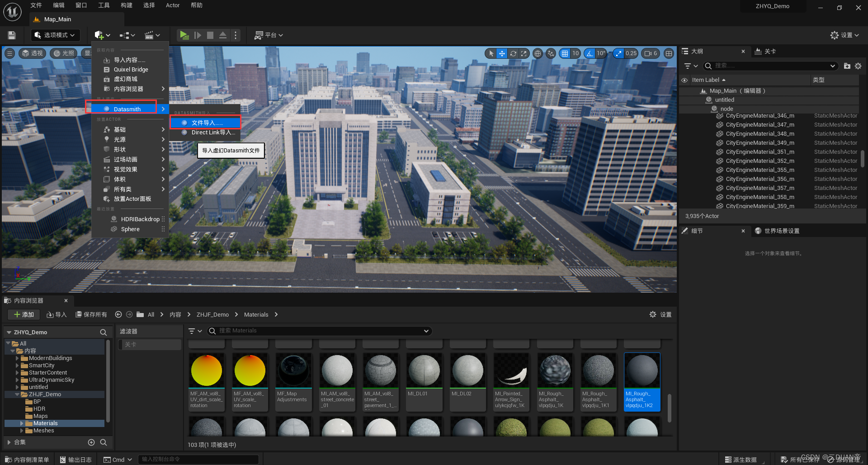Screen dimensions: 868x465
Task: Click CityEngineMaterial_351_m in the outliner
Action: click(760, 152)
